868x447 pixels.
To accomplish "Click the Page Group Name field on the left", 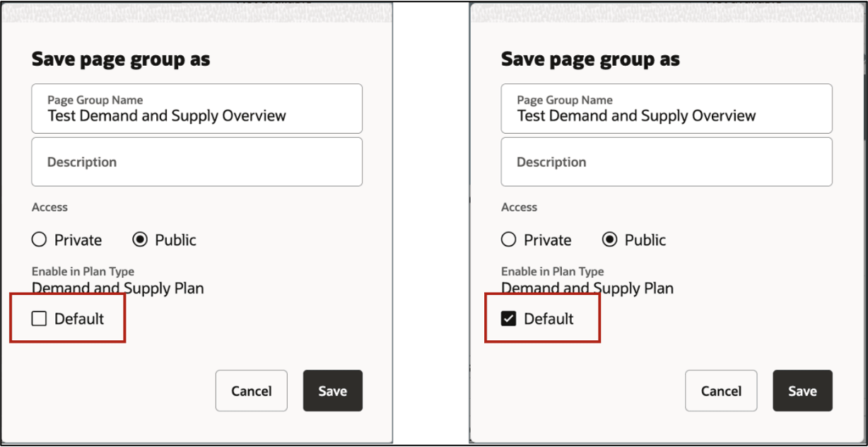I will 197,108.
